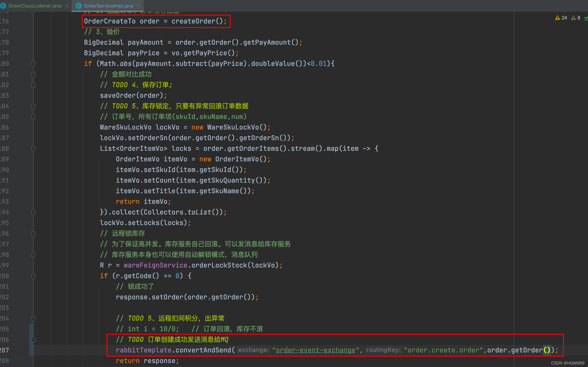This screenshot has height=367, width=588.
Task: Click 'itemVo.setTitle' statement
Action: 185,191
